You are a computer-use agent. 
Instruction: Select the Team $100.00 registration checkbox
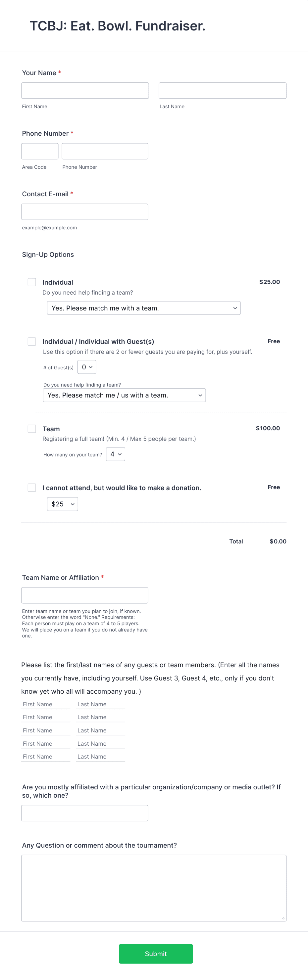31,428
